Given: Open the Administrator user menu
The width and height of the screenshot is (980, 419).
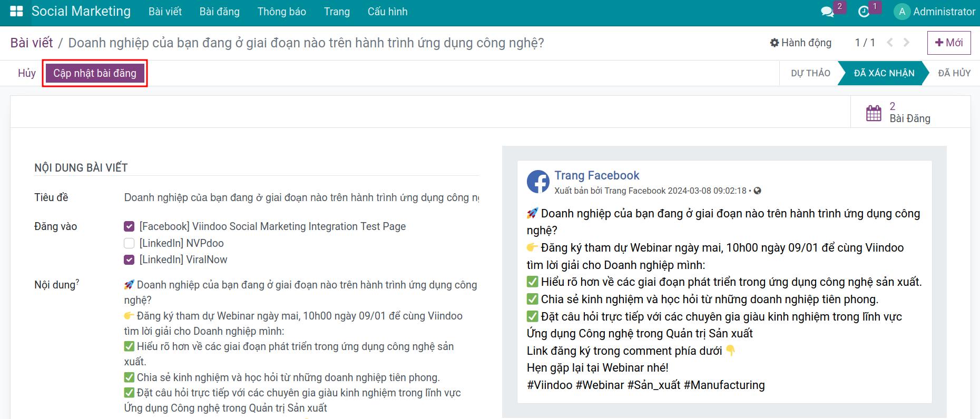Looking at the screenshot, I should [x=935, y=12].
